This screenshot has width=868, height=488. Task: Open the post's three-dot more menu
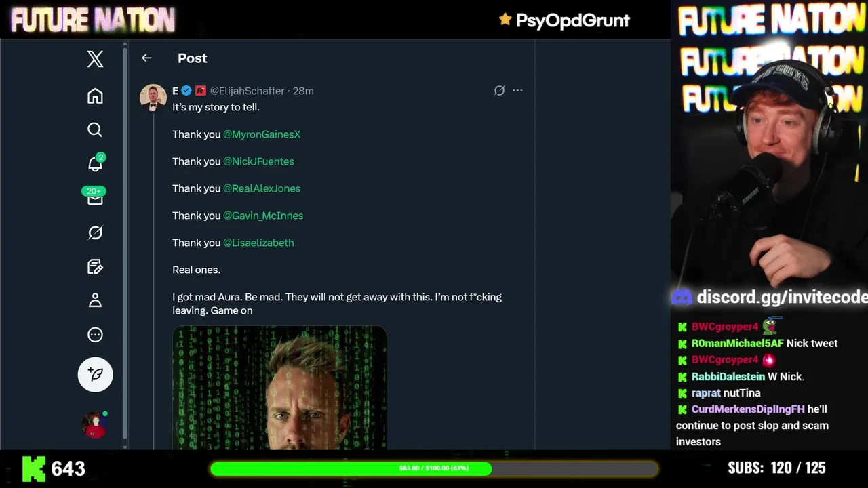tap(517, 90)
